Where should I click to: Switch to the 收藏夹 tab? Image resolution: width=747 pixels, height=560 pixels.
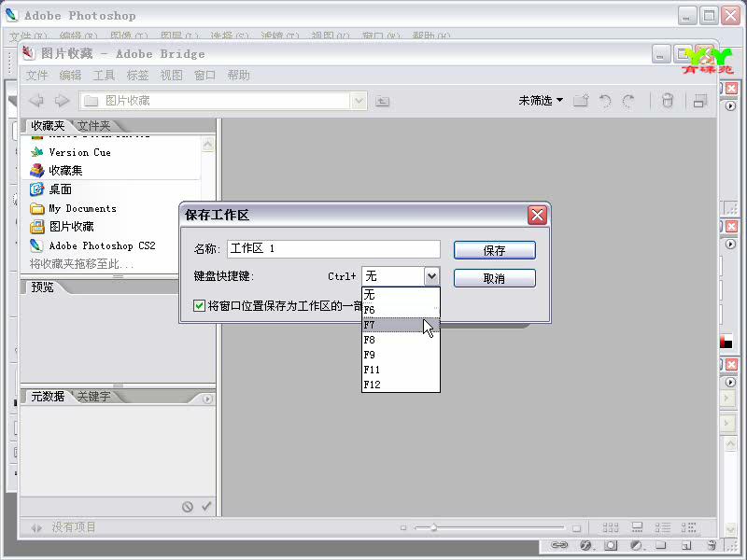(48, 126)
